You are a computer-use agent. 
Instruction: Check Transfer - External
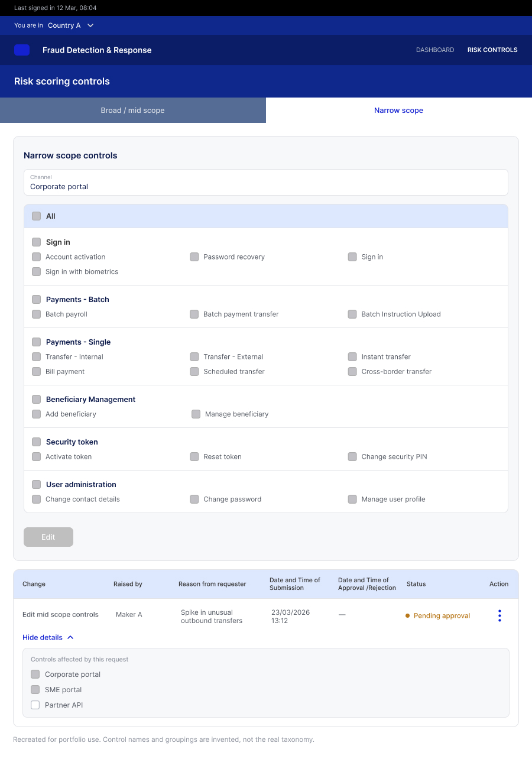point(194,357)
